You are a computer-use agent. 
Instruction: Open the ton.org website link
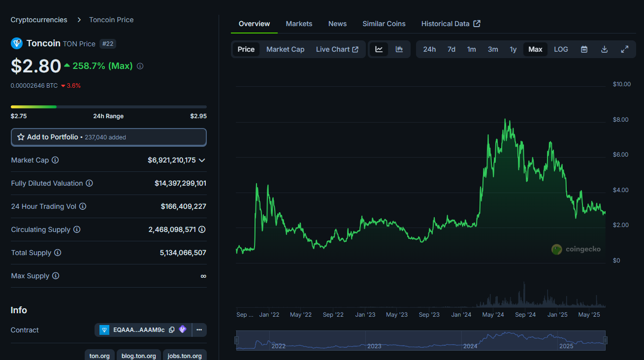[99, 356]
